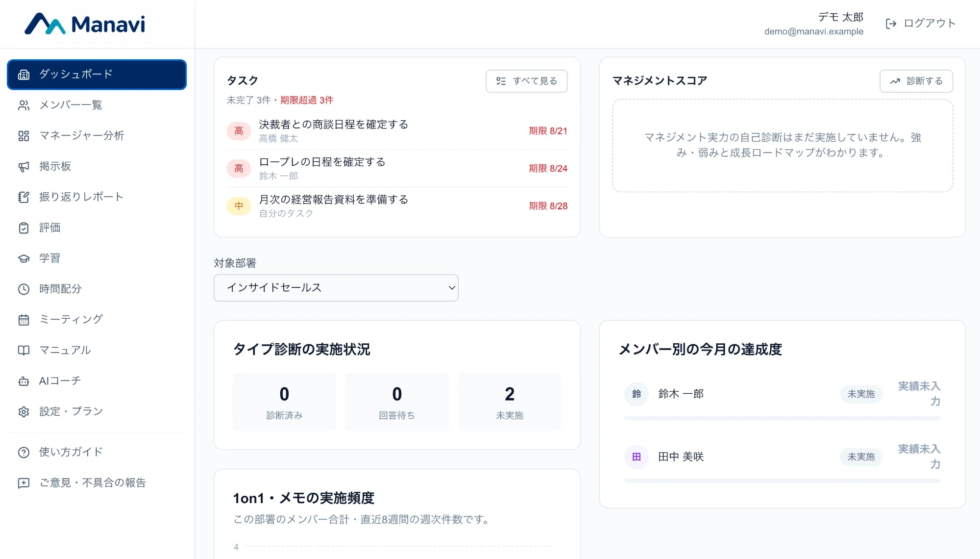Image resolution: width=980 pixels, height=559 pixels.
Task: Click the 振り返りレポート notebook icon
Action: [x=24, y=197]
